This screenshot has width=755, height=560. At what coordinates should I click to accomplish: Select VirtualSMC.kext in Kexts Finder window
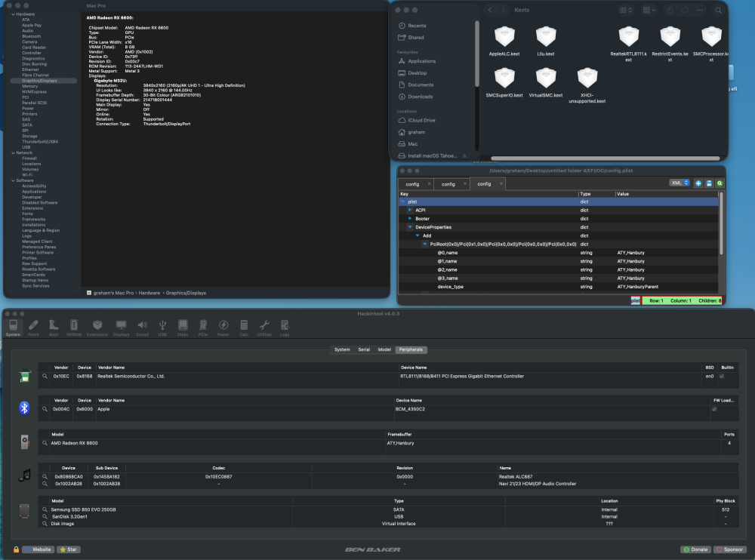[546, 83]
